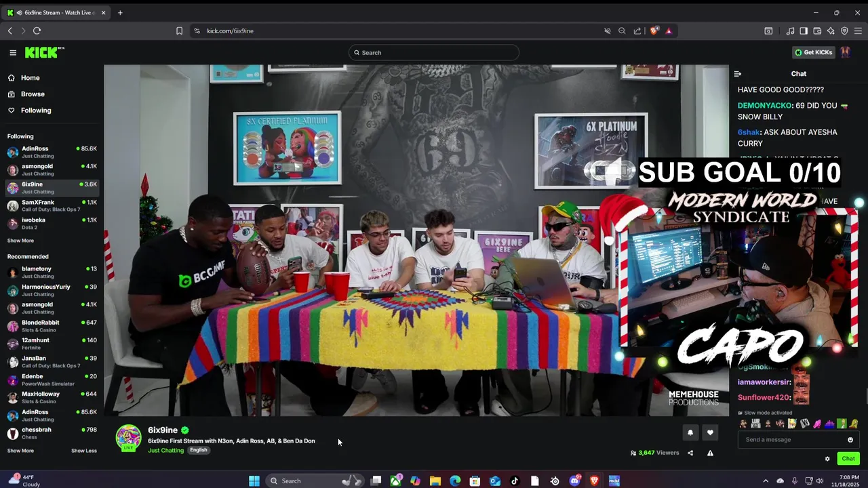Open the Kick hamburger menu
Screen dimensions: 868x488
pyautogui.click(x=13, y=52)
